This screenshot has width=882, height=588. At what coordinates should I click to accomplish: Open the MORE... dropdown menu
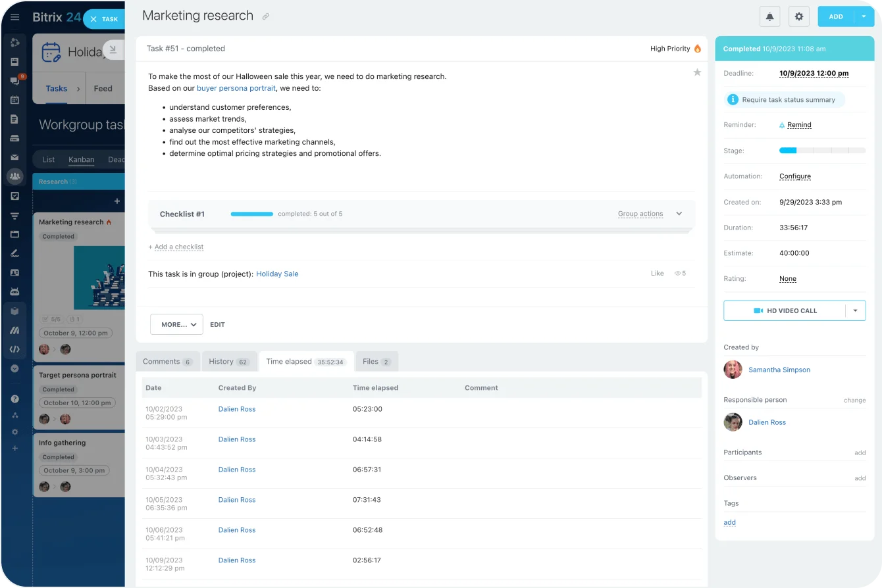(176, 324)
